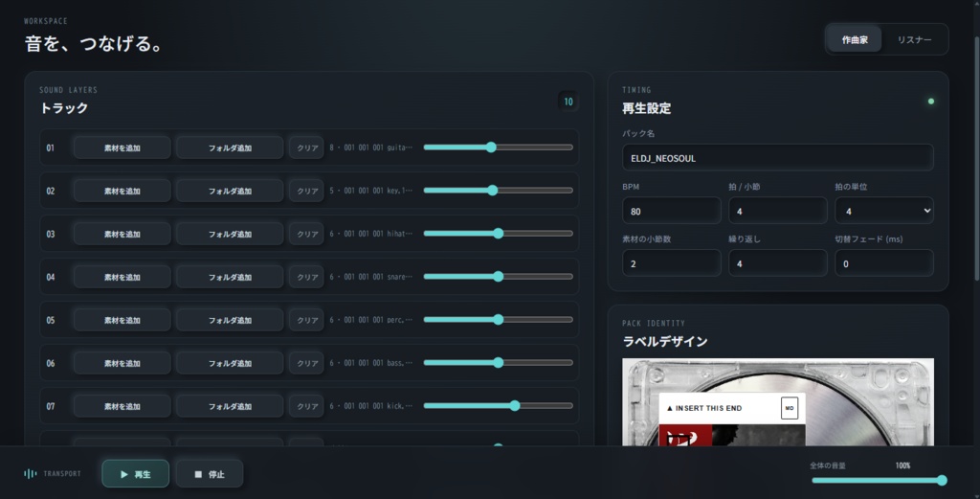Click the label design cassette thumbnail
980x499 pixels.
[x=777, y=402]
